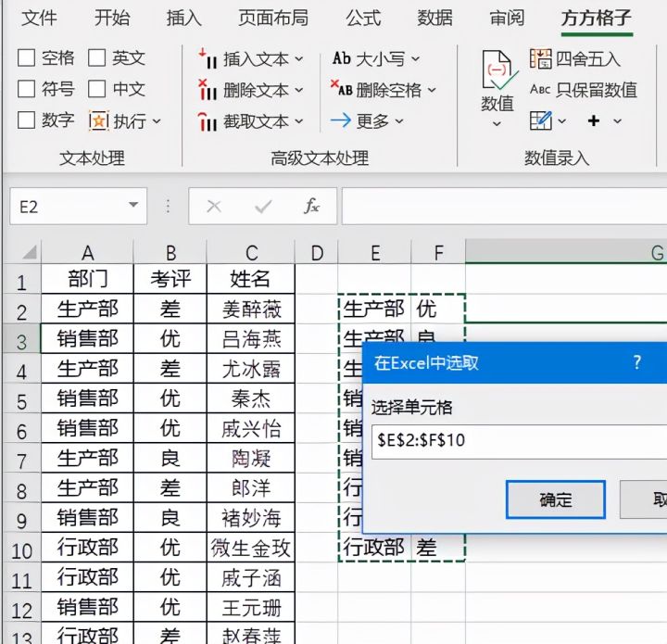Expand the 更多 dropdown arrow
The image size is (667, 644).
point(399,121)
